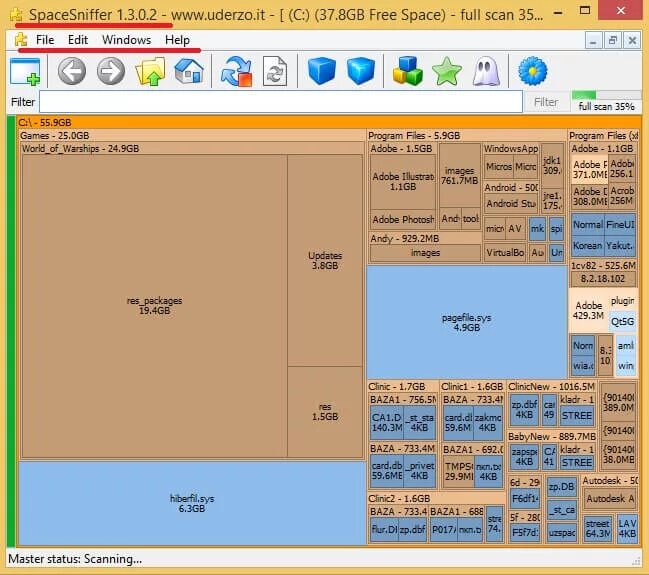Click the blue flower donate icon

point(533,71)
